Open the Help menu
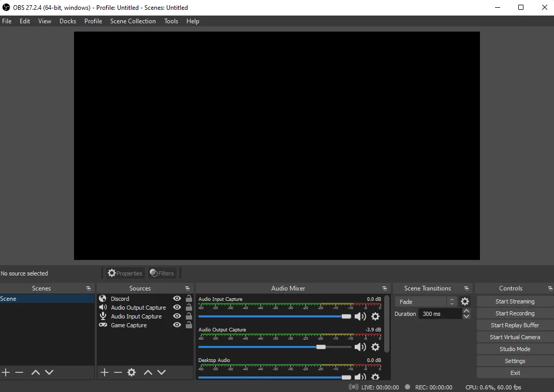The width and height of the screenshot is (554, 392). 193,21
